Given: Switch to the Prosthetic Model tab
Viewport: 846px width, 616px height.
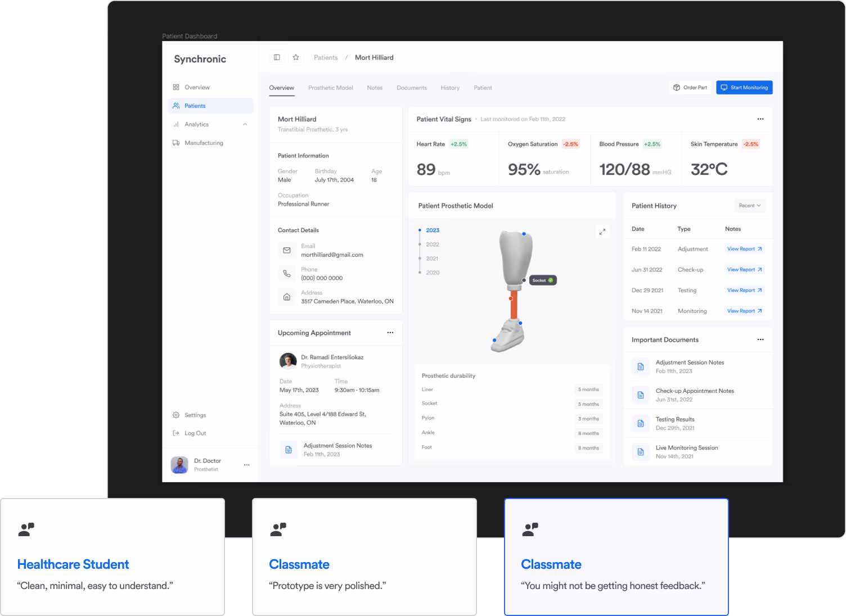Looking at the screenshot, I should coord(331,88).
